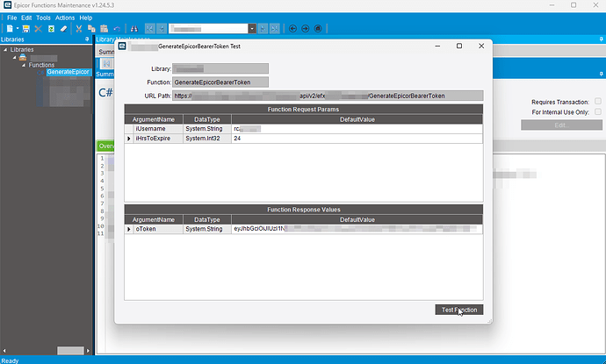This screenshot has width=606, height=364.
Task: Open the Tools menu
Action: (43, 18)
